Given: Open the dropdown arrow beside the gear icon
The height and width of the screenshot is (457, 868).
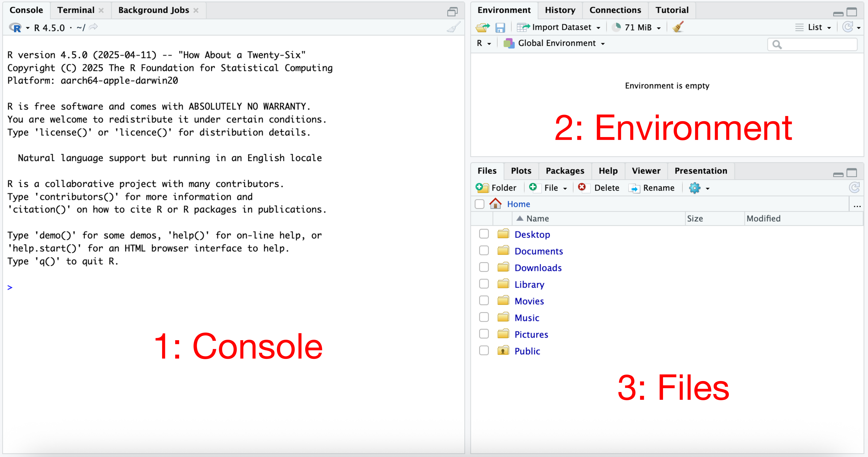Looking at the screenshot, I should (708, 189).
